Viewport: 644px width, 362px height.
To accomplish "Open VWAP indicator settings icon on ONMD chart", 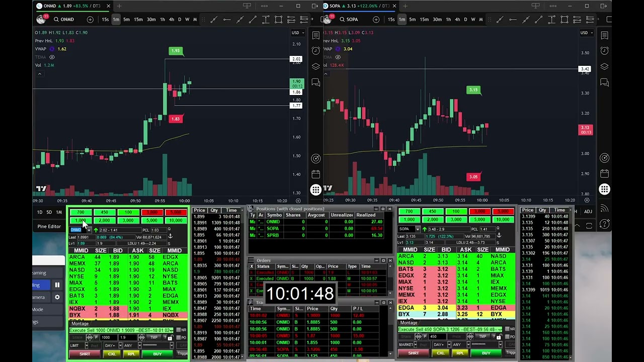I will 52,49.
